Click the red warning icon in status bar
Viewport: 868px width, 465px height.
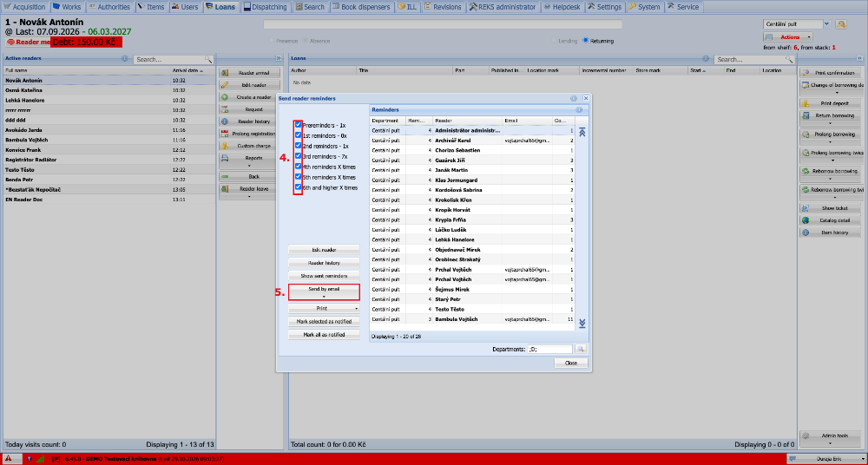[x=9, y=458]
